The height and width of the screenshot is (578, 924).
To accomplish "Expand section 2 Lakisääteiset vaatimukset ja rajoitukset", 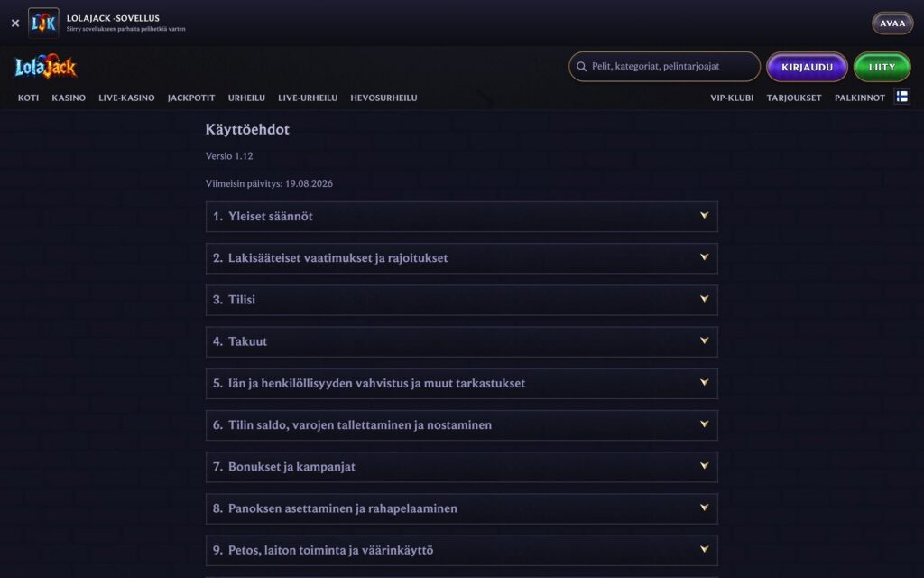I will (461, 258).
